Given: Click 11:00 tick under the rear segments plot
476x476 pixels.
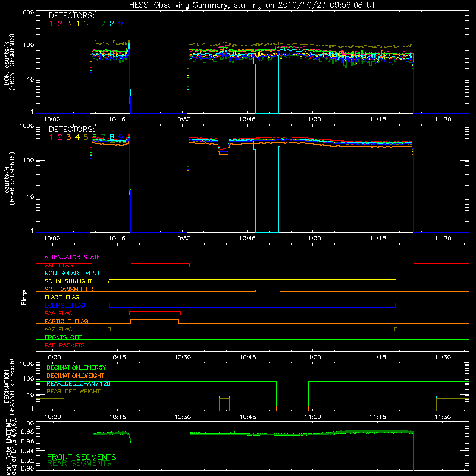Looking at the screenshot, I should pyautogui.click(x=313, y=239).
